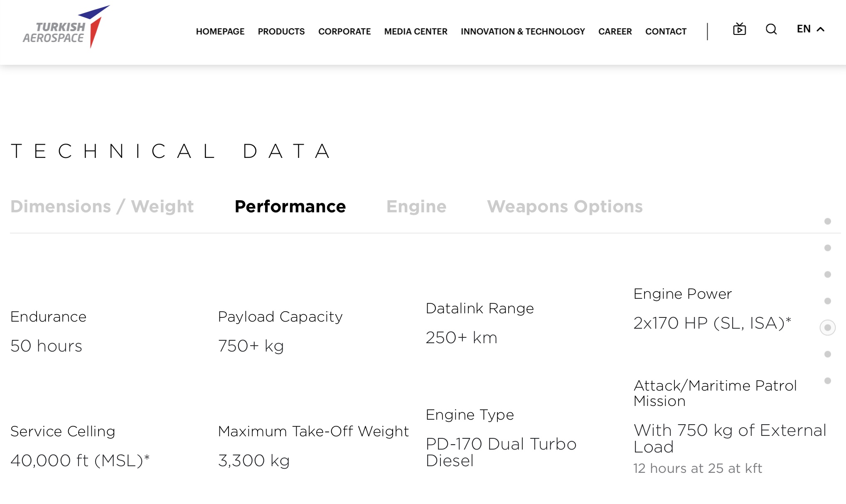Open Innovation & Technology menu
The width and height of the screenshot is (846, 504).
(523, 32)
